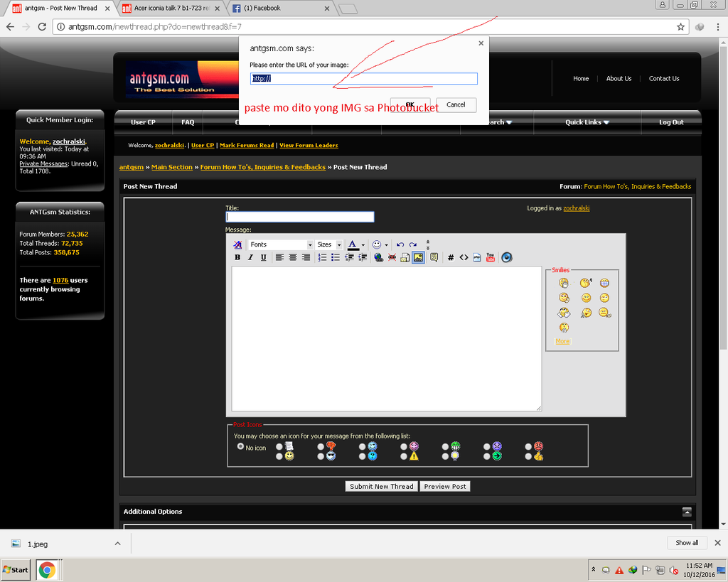Viewport: 728px width, 582px height.
Task: Click the Insert Image toolbar icon
Action: click(418, 257)
